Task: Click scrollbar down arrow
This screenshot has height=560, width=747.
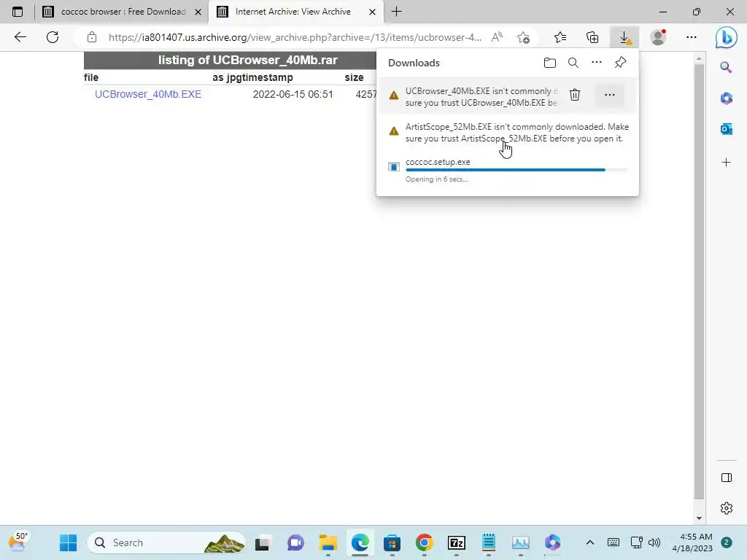Action: tap(699, 518)
